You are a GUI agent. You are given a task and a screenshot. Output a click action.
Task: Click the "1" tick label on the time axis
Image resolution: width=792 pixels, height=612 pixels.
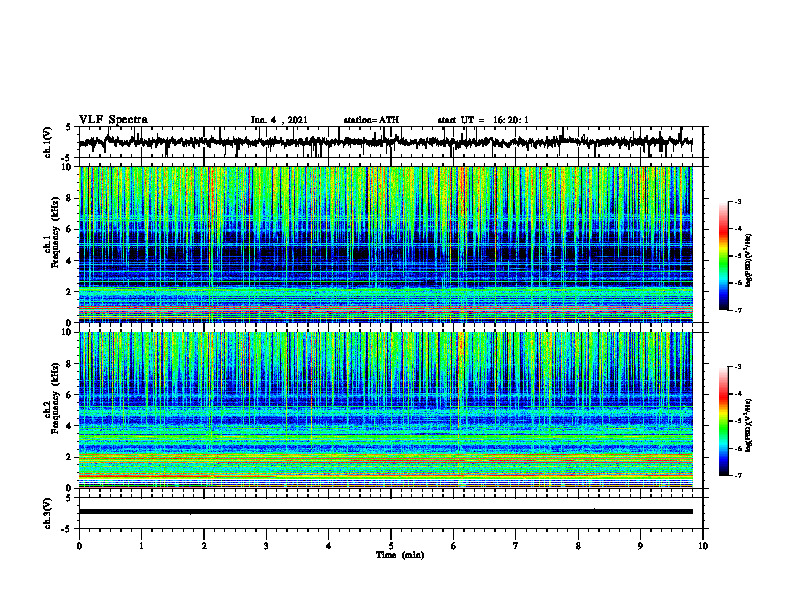click(x=141, y=546)
